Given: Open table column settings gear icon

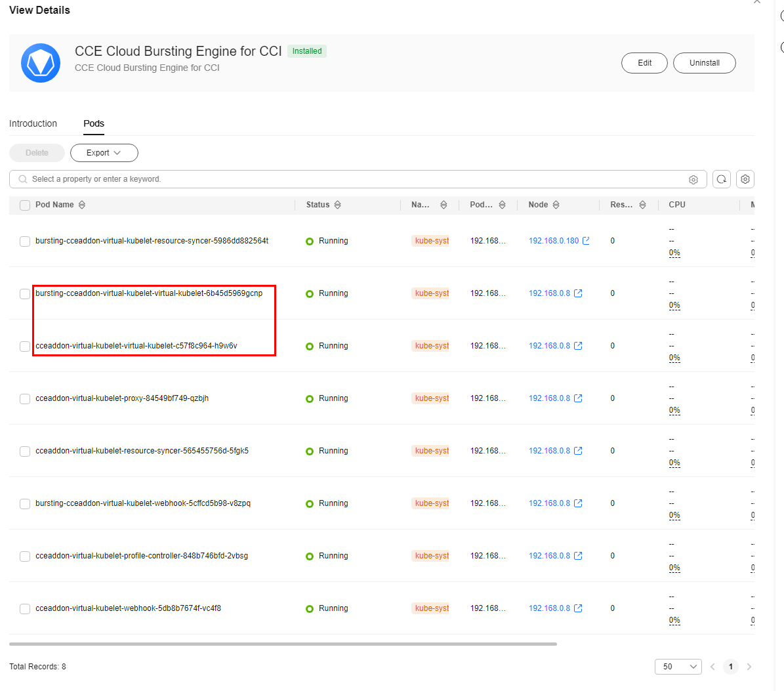Looking at the screenshot, I should [x=745, y=179].
